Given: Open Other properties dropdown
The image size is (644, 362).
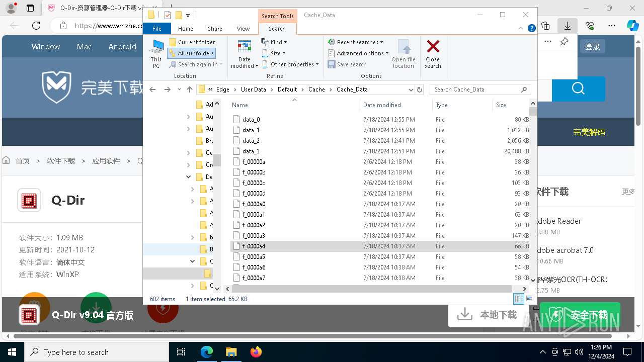Looking at the screenshot, I should (x=290, y=64).
